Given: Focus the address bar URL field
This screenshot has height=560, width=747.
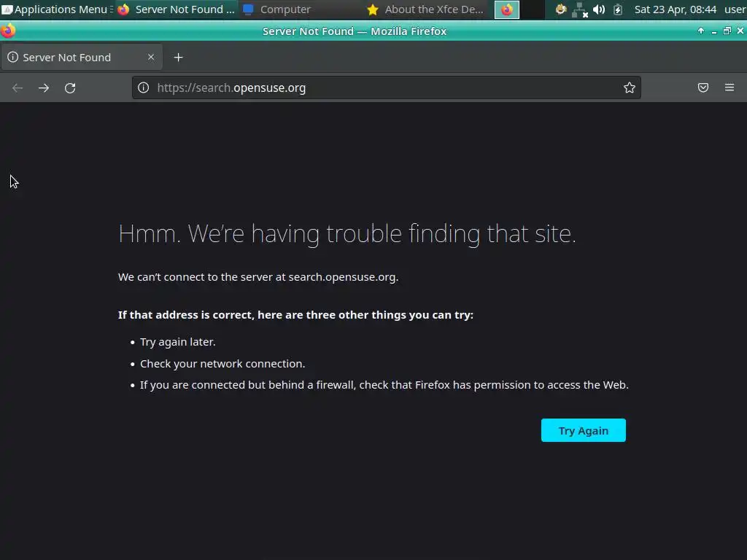Looking at the screenshot, I should click(x=386, y=87).
